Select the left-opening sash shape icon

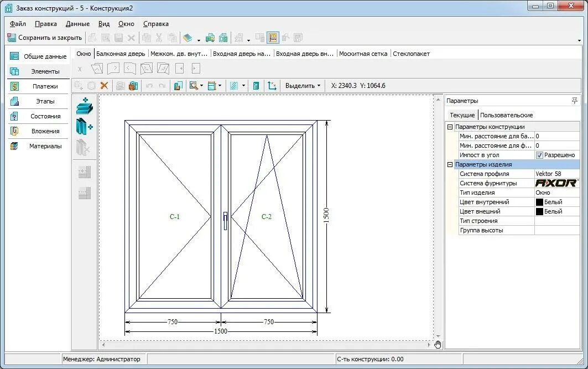coord(130,68)
